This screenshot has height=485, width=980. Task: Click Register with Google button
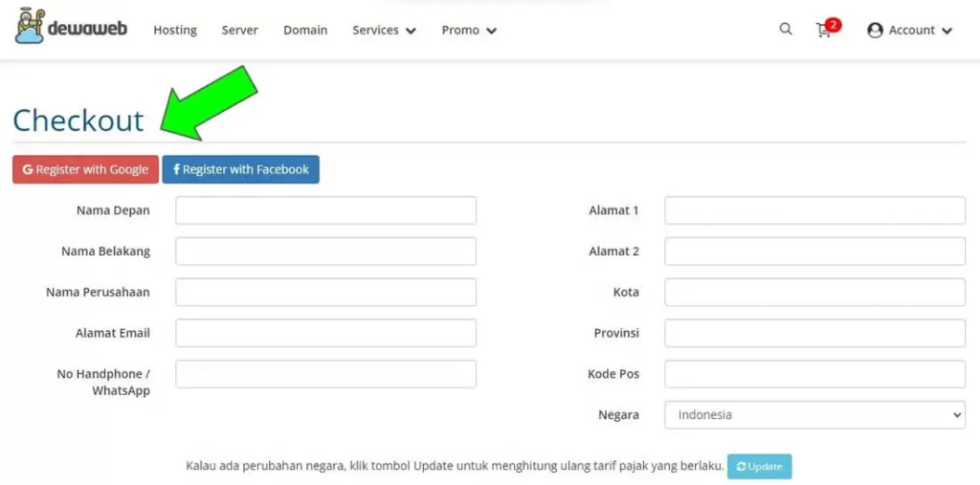coord(85,169)
